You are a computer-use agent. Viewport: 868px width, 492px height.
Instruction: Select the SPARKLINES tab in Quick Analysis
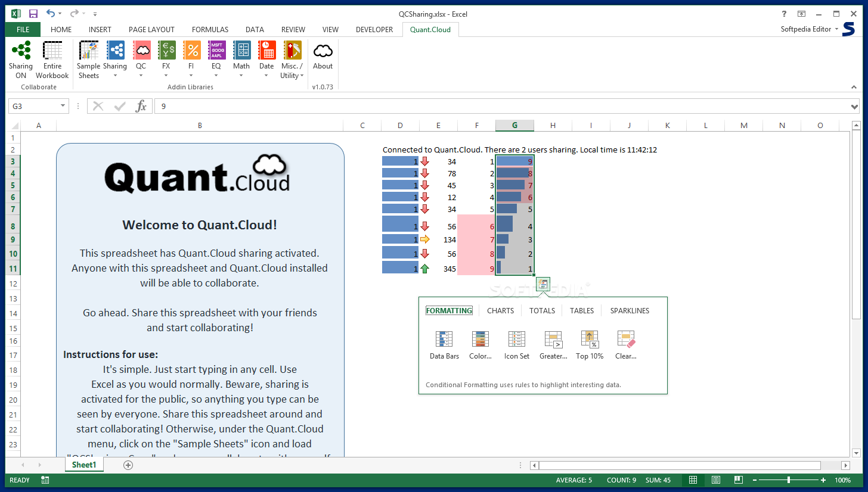click(630, 310)
